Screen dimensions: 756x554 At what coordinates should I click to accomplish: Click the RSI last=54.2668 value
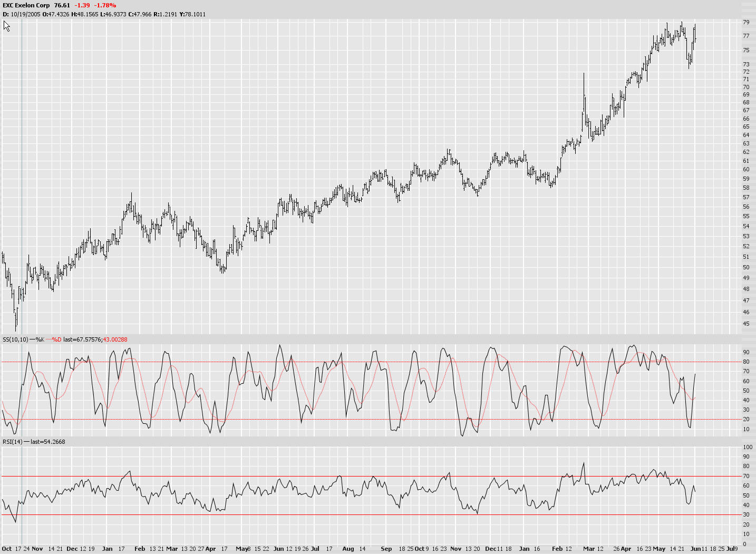click(x=48, y=442)
